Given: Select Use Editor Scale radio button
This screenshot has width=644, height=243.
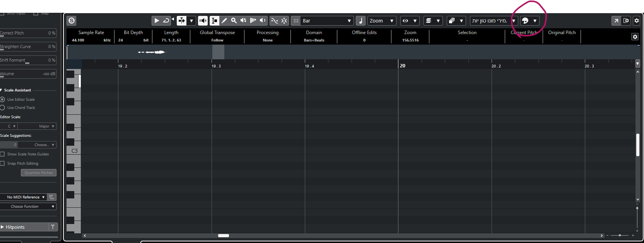Looking at the screenshot, I should click(3, 100).
